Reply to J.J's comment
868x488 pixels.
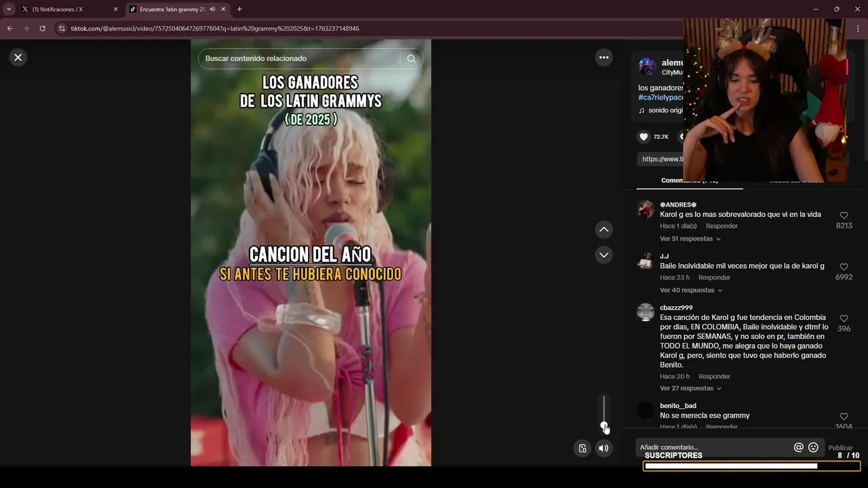coord(714,277)
